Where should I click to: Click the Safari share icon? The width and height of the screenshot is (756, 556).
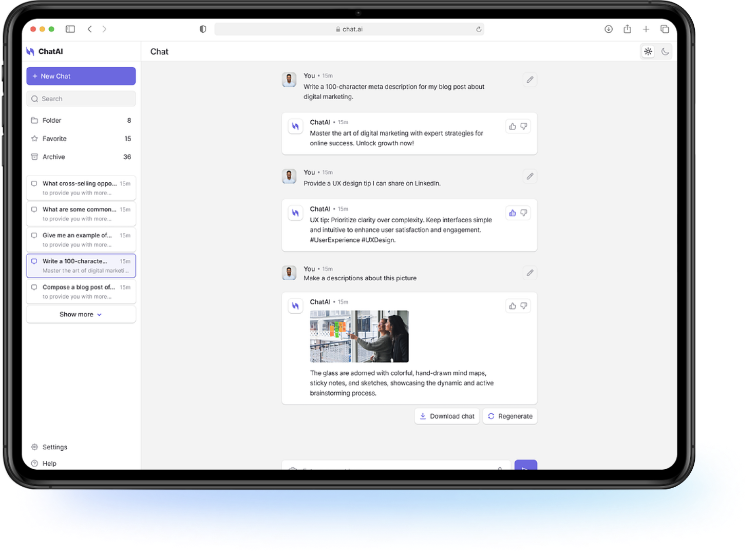[627, 29]
